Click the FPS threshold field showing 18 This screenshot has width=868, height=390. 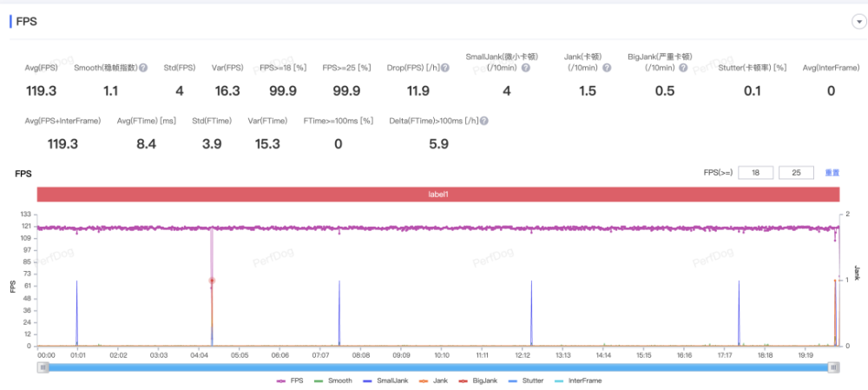756,173
